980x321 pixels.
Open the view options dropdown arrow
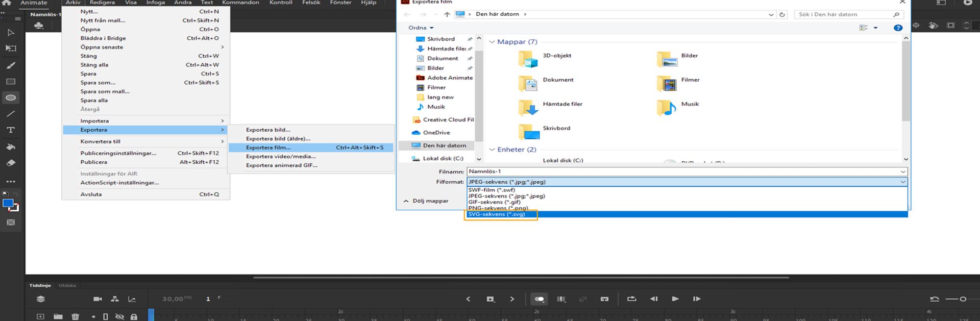click(x=875, y=28)
